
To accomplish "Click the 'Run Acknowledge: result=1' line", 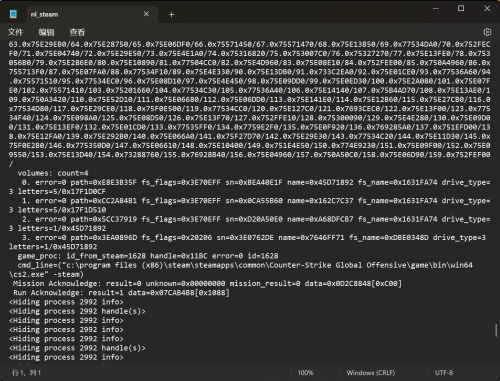I will point(121,293).
